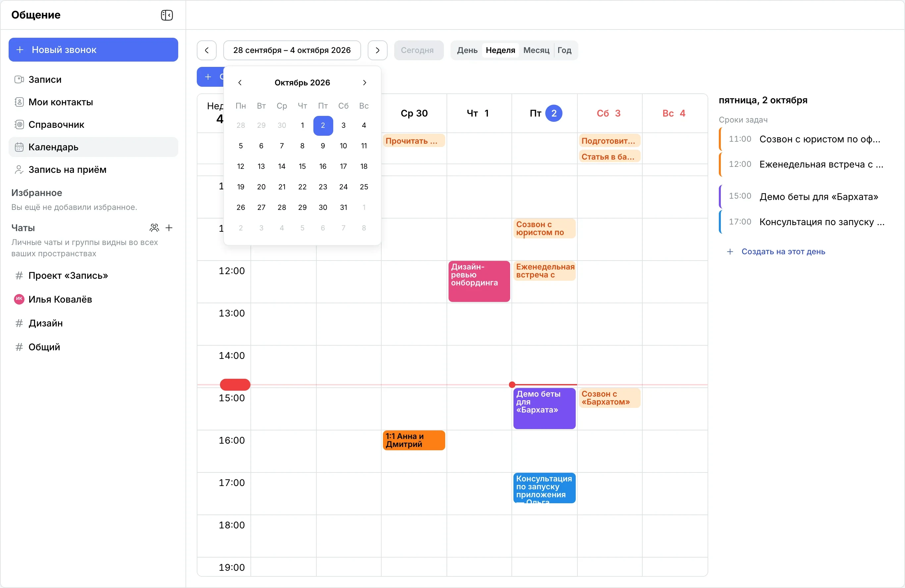Choose September 28 in the date picker
This screenshot has width=905, height=588.
pyautogui.click(x=241, y=125)
